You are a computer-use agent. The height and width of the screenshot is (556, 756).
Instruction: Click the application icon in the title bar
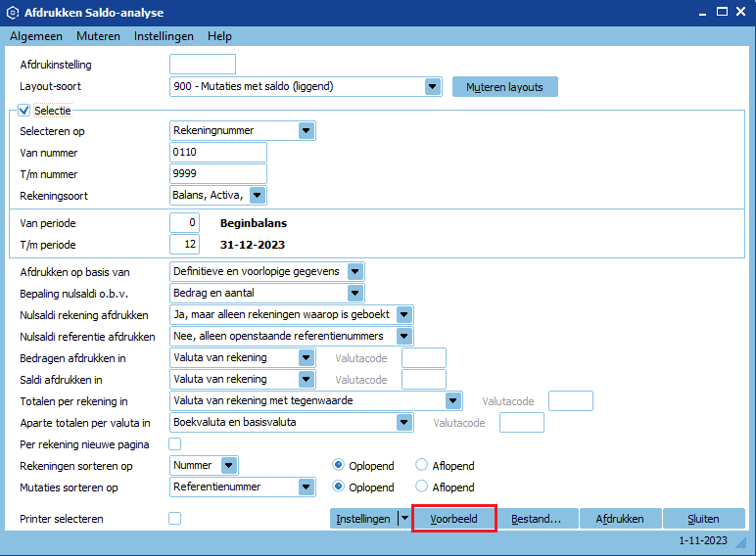point(12,13)
